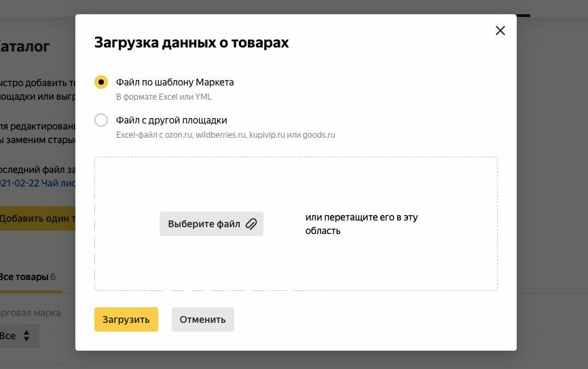Click the Торговая марка filter label
The height and width of the screenshot is (369, 588).
pos(31,313)
